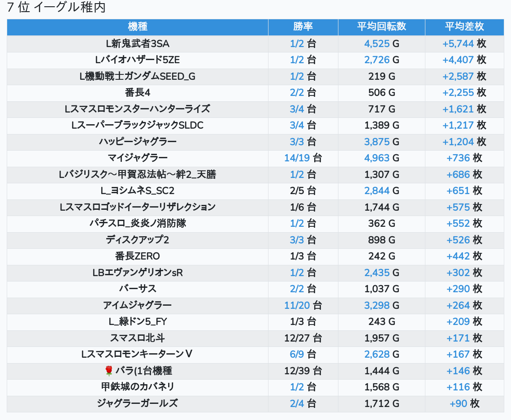Viewport: 511px width, 420px height.
Task: Sort by the 機種 column header
Action: pyautogui.click(x=137, y=26)
